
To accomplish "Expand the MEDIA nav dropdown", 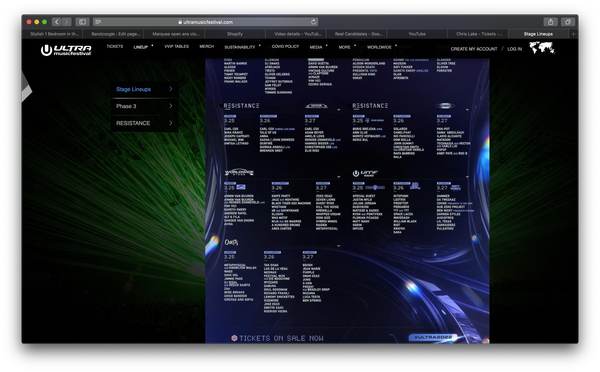I will [318, 47].
